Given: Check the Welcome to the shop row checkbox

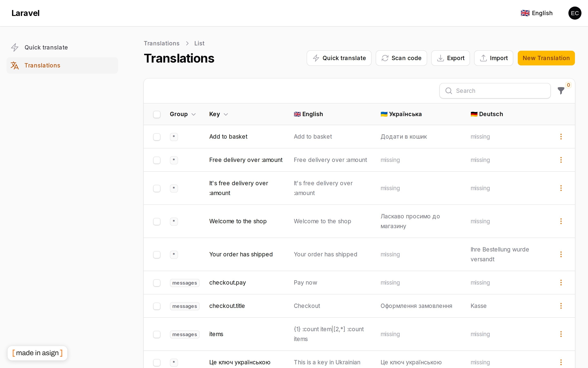Looking at the screenshot, I should 157,221.
